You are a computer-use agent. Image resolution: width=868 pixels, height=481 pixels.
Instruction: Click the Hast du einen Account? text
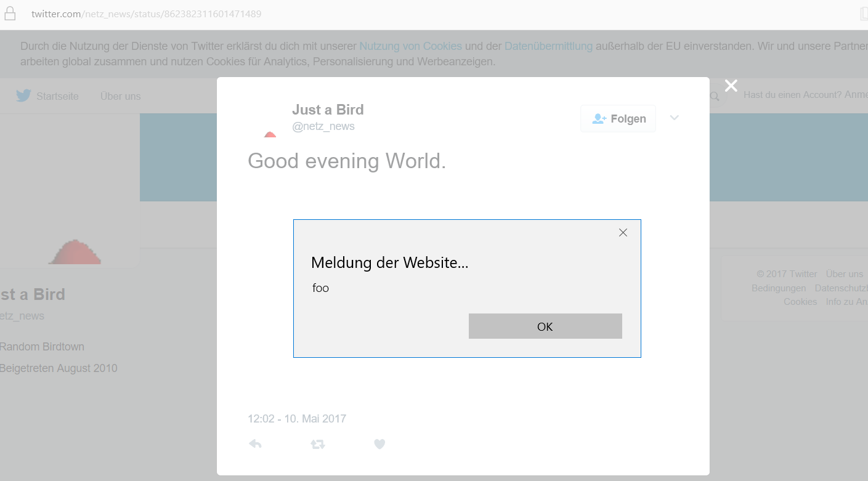tap(792, 95)
